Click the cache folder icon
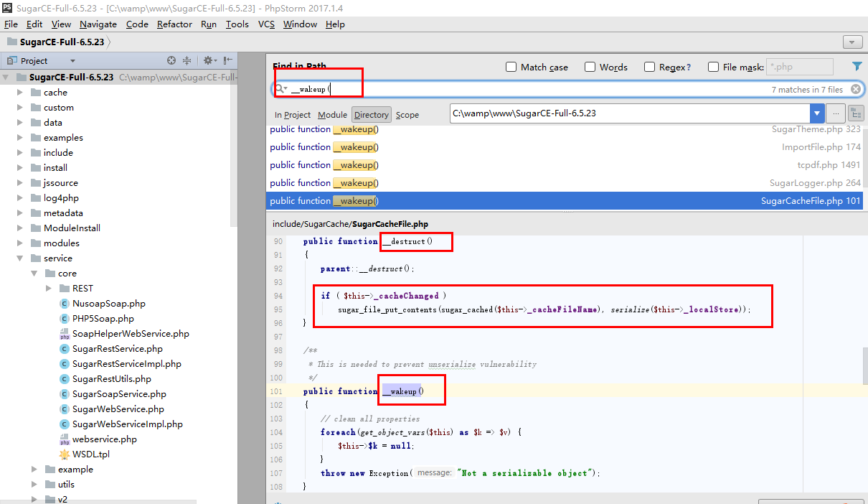This screenshot has width=868, height=504. pos(36,93)
